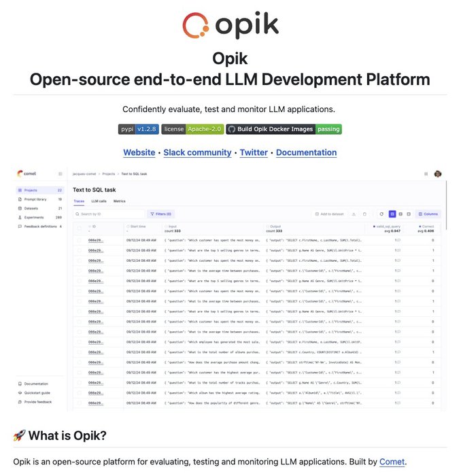Click the export download icon in the toolbar
Viewport: 461px width, 476px height.
click(354, 214)
